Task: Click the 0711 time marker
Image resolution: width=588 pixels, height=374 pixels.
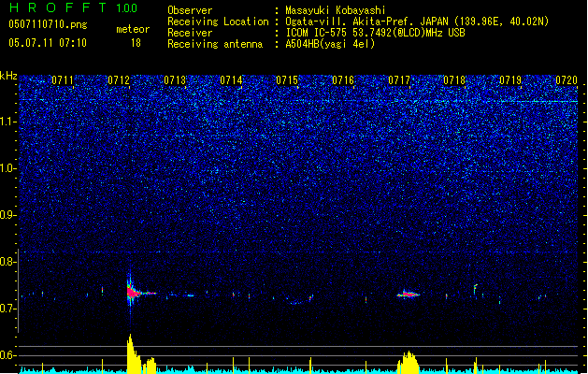Action: (63, 80)
